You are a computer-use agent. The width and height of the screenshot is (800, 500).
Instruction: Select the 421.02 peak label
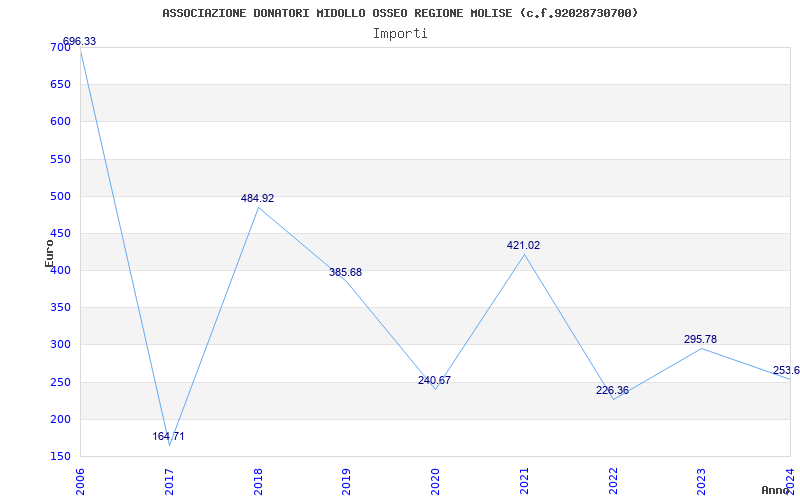[523, 245]
